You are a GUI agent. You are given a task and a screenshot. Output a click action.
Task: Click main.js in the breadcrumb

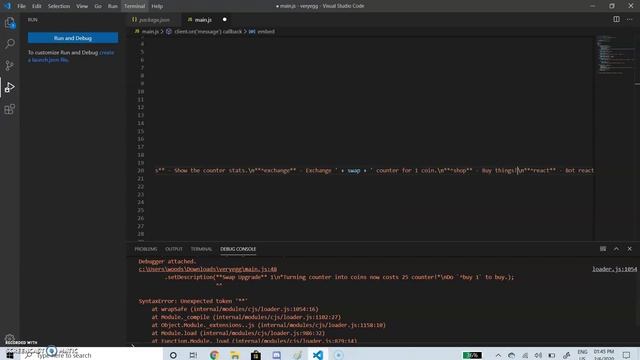coord(150,31)
